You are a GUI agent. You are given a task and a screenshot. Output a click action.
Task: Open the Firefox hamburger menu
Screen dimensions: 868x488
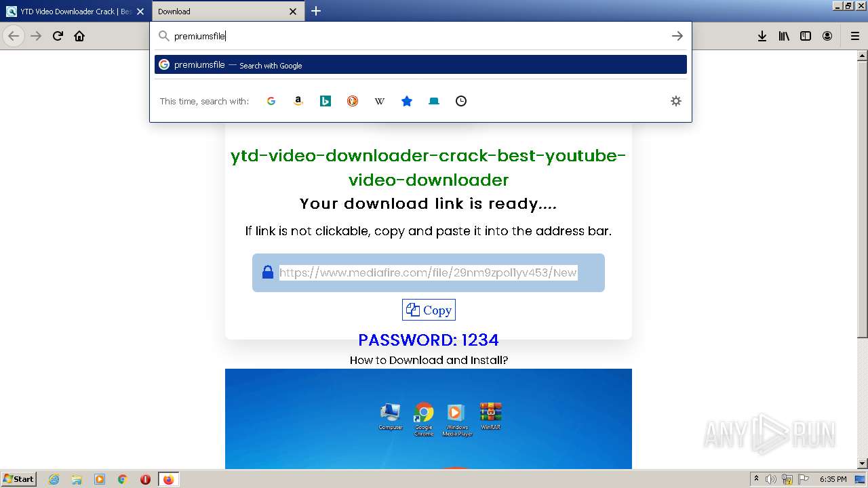[x=855, y=36]
